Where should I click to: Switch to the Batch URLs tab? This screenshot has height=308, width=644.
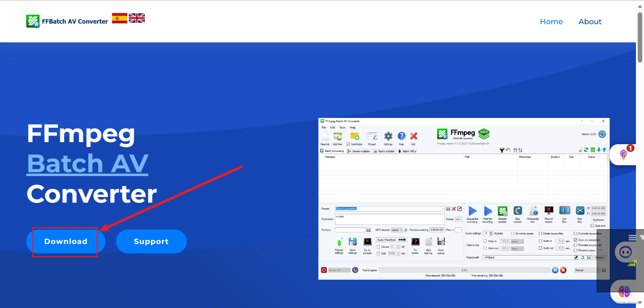point(407,151)
